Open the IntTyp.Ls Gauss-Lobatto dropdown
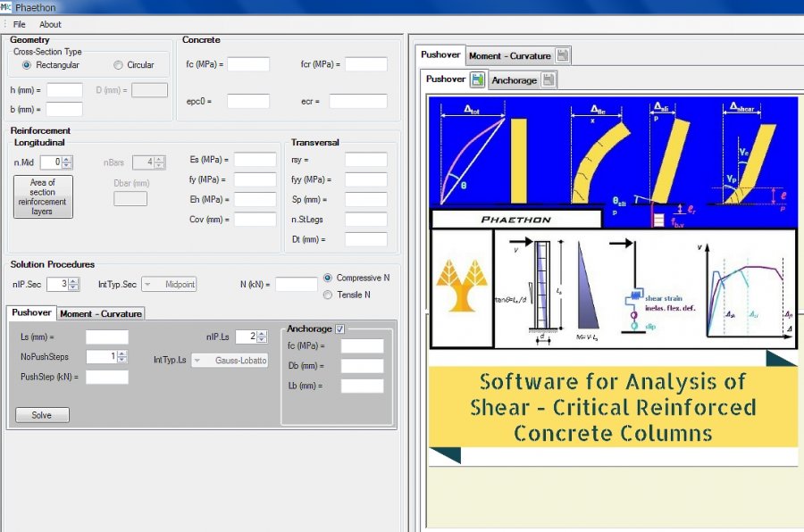Screen dimensions: 804x532 230,361
